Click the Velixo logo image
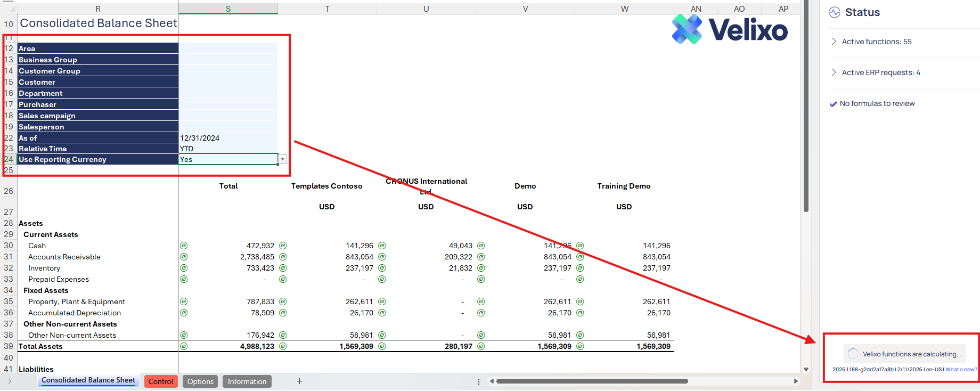 point(729,29)
